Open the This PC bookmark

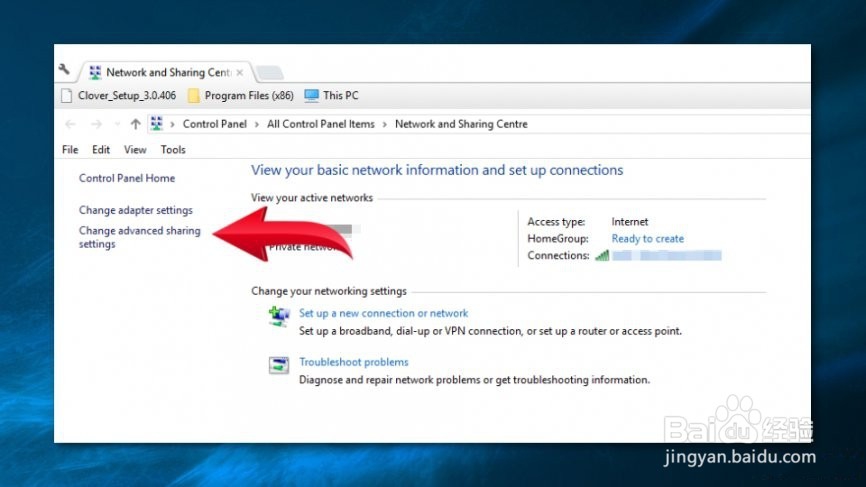tap(331, 96)
